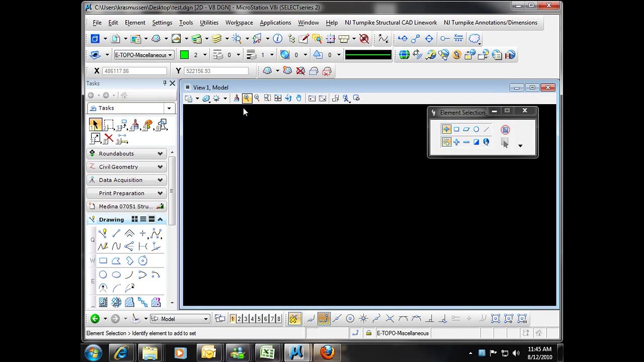644x362 pixels.
Task: Select the Place Smartline tool in Drawing
Action: point(103,233)
